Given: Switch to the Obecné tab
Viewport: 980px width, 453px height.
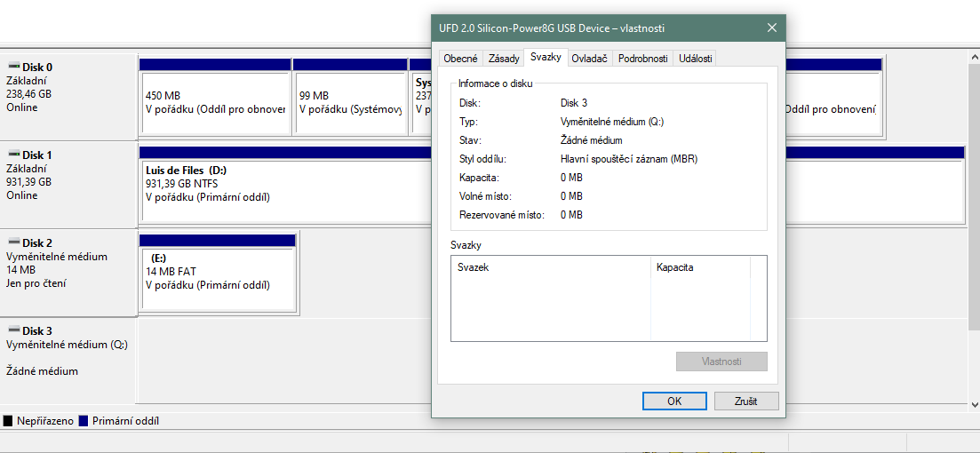Looking at the screenshot, I should click(460, 59).
